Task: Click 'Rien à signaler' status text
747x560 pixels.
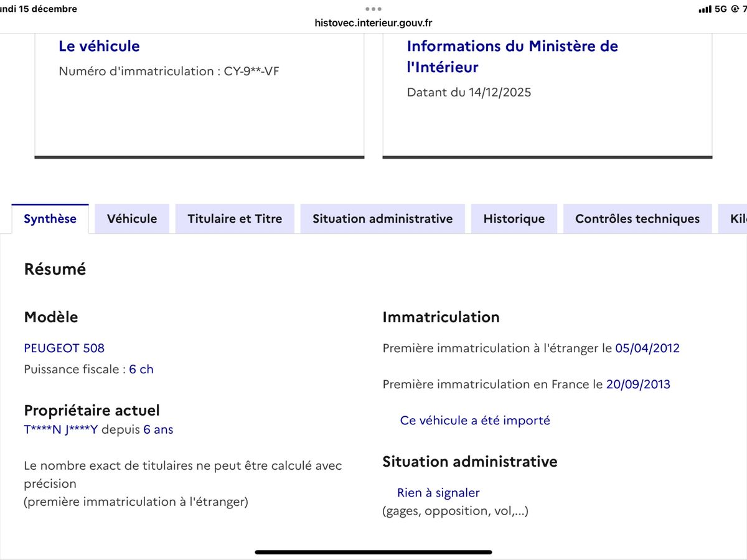Action: (x=438, y=493)
